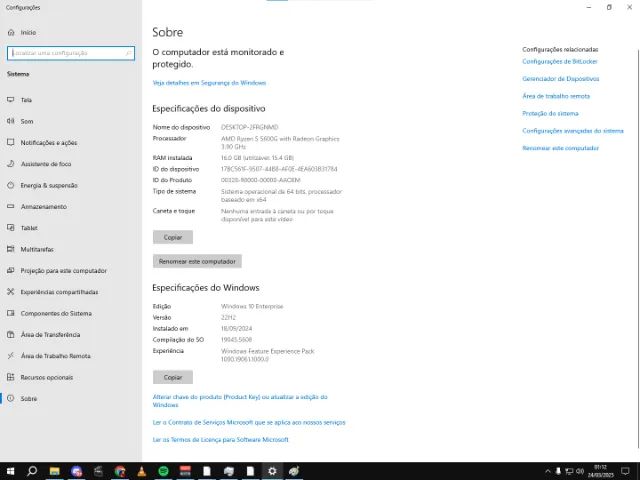Screen dimensions: 640x480
Task: Click the Settings gear in taskbar
Action: [272, 471]
